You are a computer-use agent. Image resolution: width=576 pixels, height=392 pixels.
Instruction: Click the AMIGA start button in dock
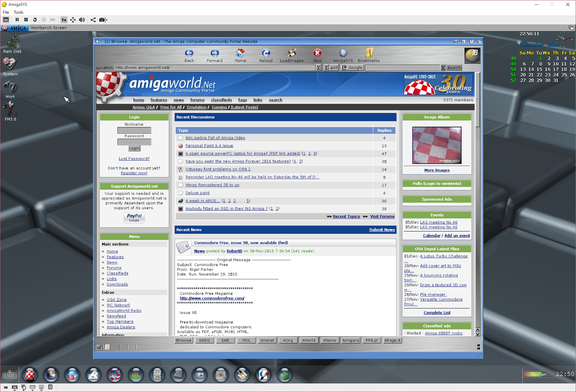[9, 375]
